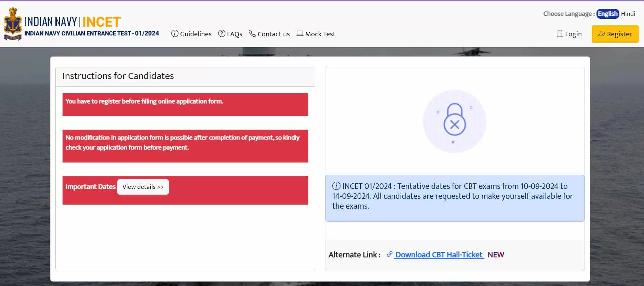Open the Download CBT Hall-Ticket link
This screenshot has height=286, width=644.
[439, 255]
